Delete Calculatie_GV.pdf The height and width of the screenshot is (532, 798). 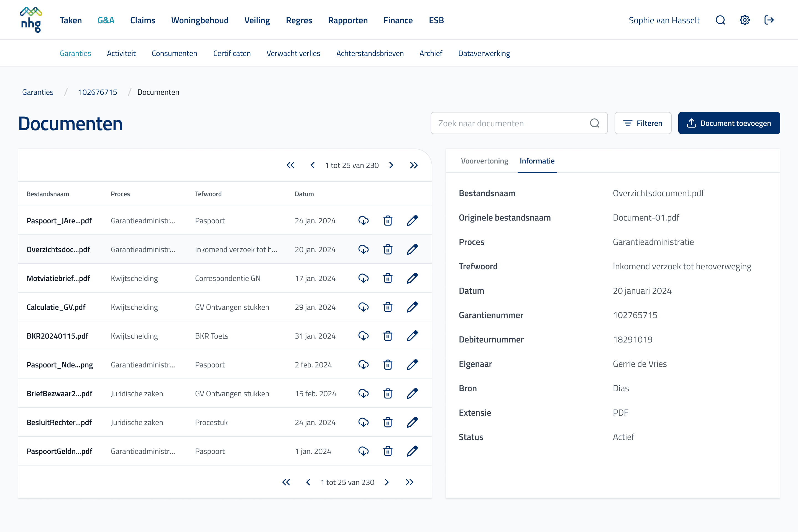coord(388,307)
